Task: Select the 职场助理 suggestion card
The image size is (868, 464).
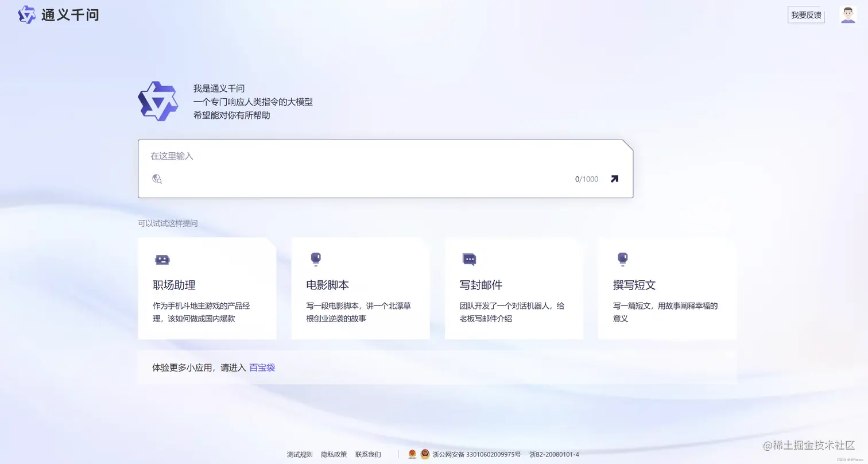Action: coord(207,288)
